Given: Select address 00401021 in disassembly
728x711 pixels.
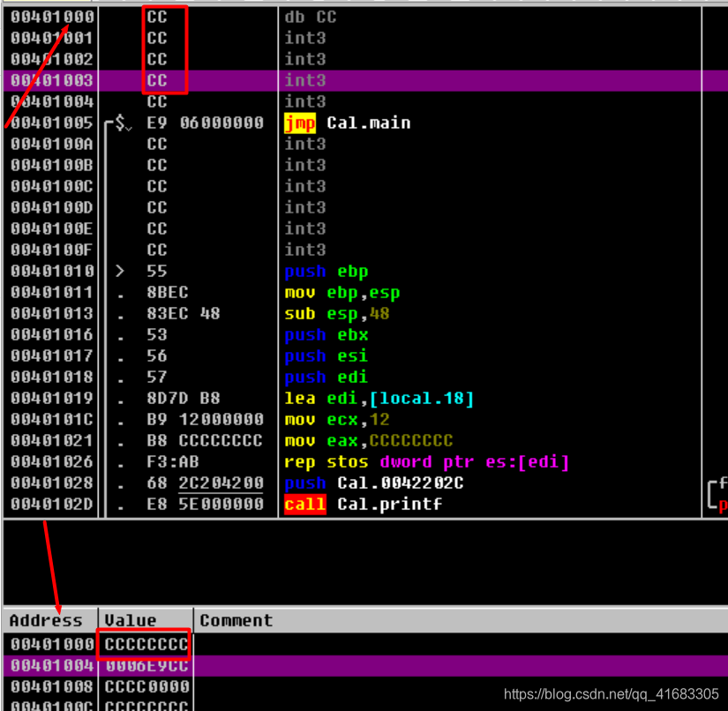Looking at the screenshot, I should tap(52, 441).
